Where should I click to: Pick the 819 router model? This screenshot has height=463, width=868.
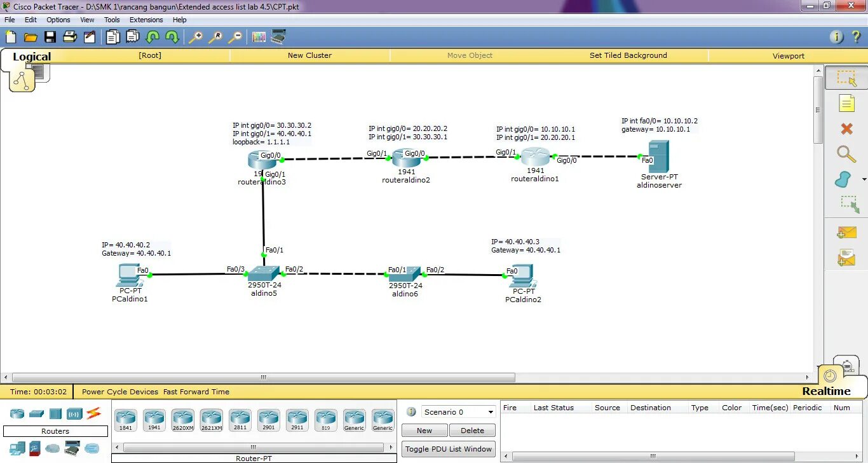point(326,420)
